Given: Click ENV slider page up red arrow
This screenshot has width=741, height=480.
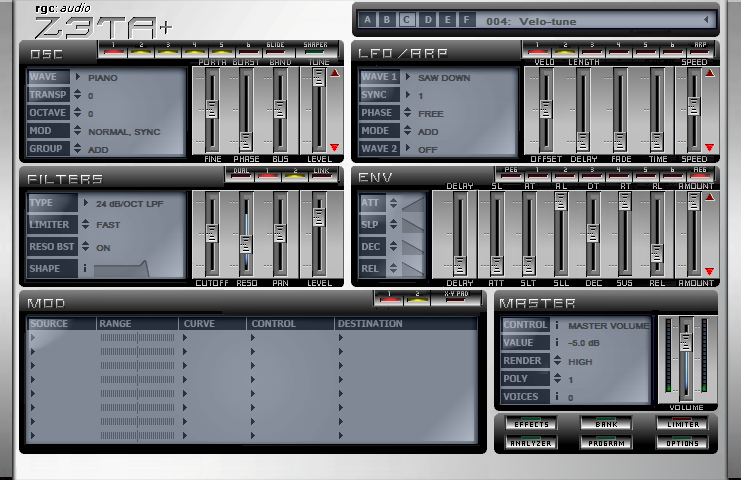Looking at the screenshot, I should (710, 197).
